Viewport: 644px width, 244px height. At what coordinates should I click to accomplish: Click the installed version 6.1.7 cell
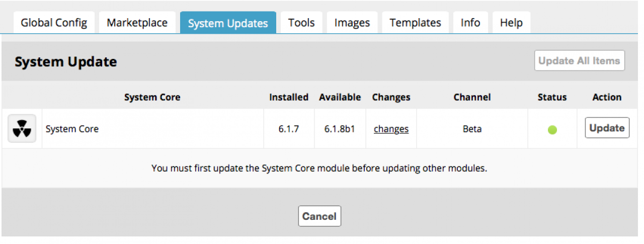point(289,129)
